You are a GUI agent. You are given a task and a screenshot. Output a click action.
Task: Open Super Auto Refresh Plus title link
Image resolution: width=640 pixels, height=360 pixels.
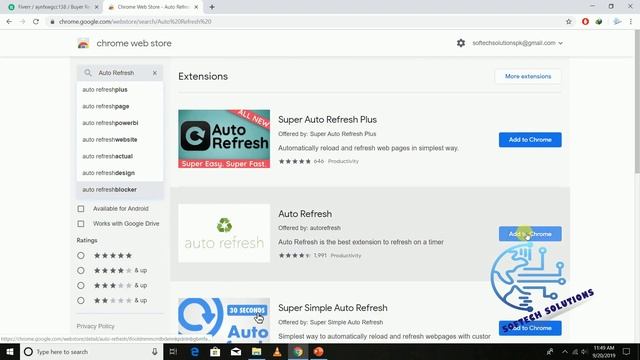click(327, 120)
